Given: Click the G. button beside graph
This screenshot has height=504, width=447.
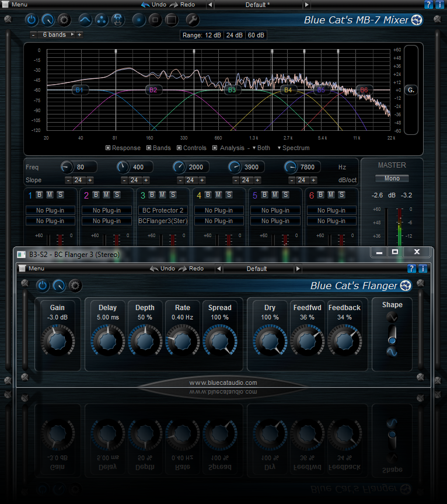Looking at the screenshot, I should (411, 90).
